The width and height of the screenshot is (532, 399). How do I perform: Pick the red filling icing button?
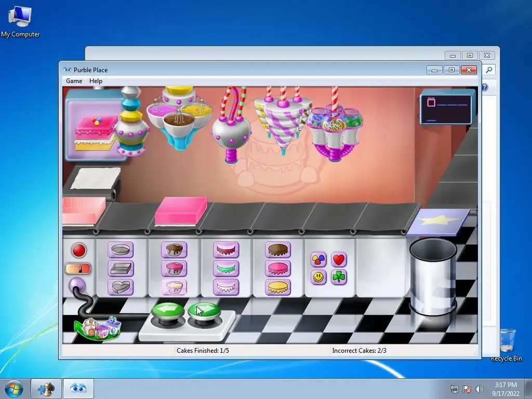pyautogui.click(x=226, y=250)
